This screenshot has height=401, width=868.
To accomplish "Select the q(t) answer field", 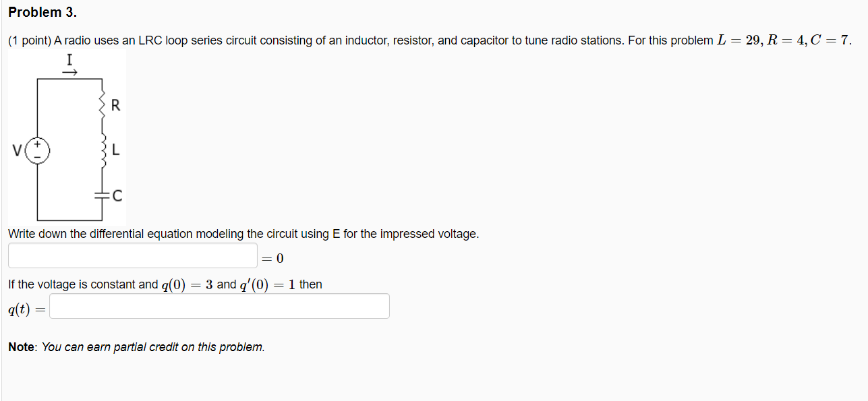I will (219, 306).
